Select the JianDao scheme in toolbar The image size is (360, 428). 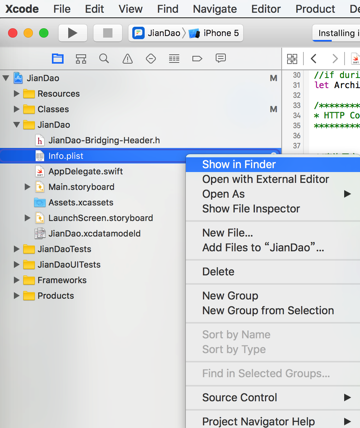[157, 33]
